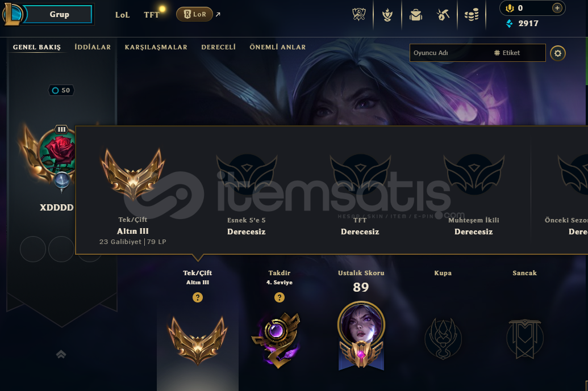
Task: Click the Tek/Çift rank help question mark
Action: point(198,297)
